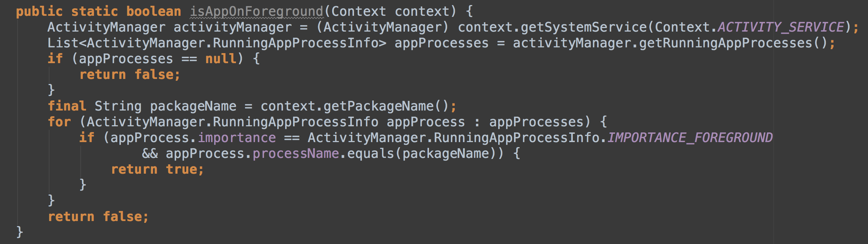Click the List type at line start
The image size is (868, 244).
click(x=63, y=43)
